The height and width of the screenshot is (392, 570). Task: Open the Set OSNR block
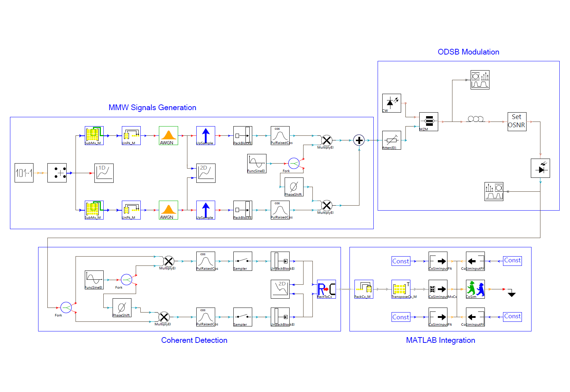click(517, 122)
